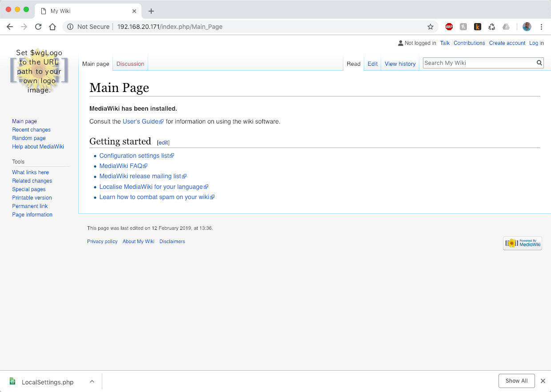Select the Edit tab
This screenshot has width=551, height=392.
[373, 64]
